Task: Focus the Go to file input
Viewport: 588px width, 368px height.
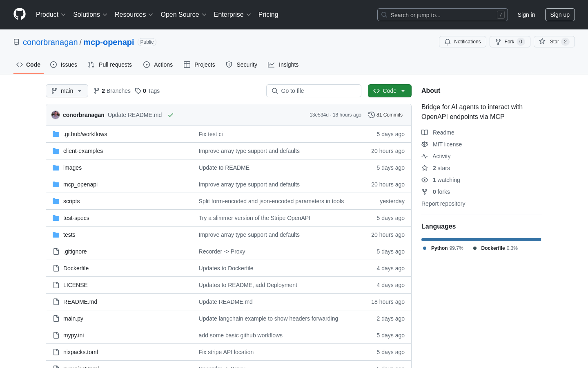Action: click(314, 91)
